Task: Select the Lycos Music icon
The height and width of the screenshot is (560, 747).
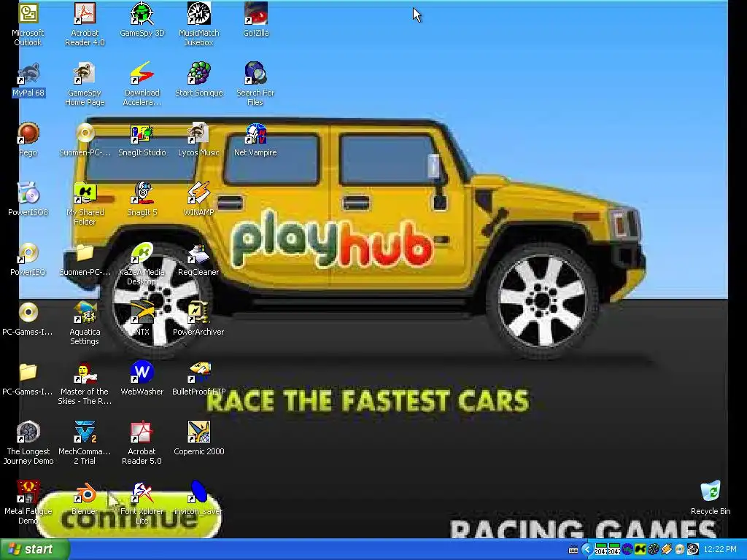Action: pyautogui.click(x=198, y=139)
